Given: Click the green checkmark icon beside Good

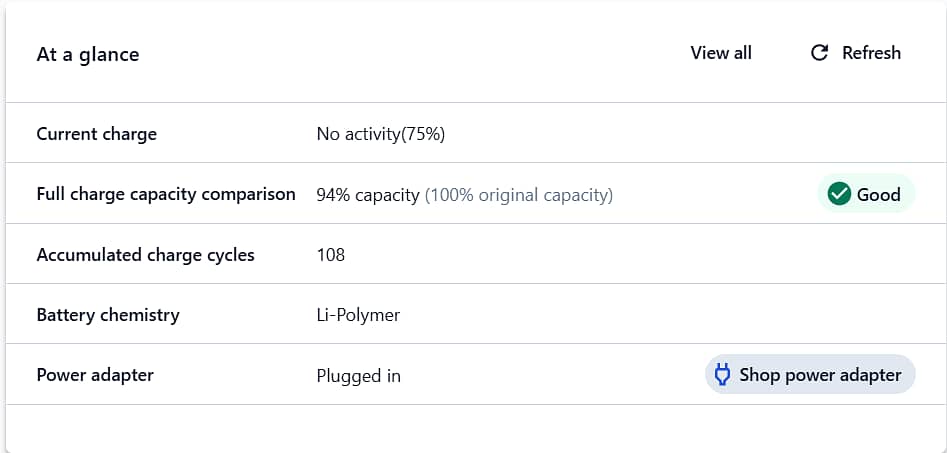Looking at the screenshot, I should tap(839, 194).
